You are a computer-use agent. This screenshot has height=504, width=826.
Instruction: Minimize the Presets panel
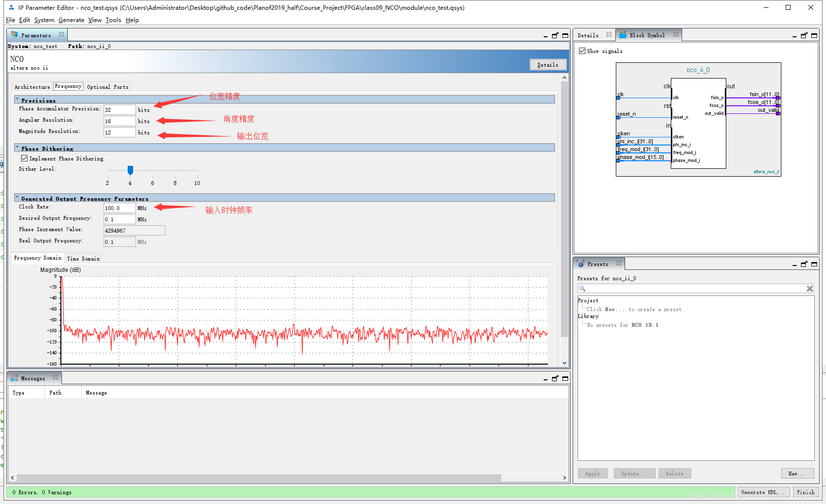click(795, 265)
